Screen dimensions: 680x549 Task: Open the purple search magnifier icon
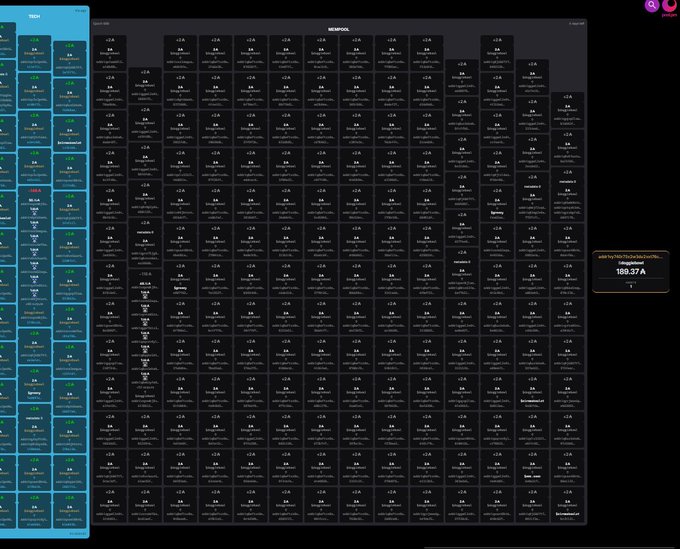click(x=652, y=5)
